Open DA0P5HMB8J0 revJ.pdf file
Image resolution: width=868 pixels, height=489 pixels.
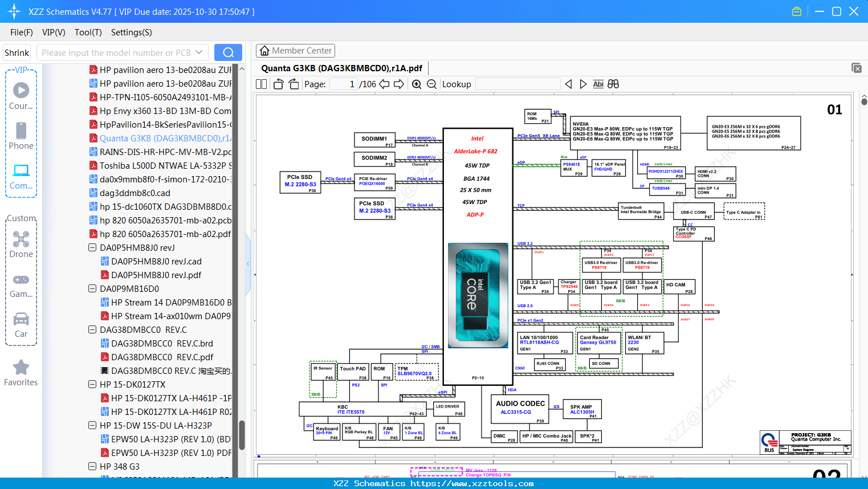[x=151, y=275]
